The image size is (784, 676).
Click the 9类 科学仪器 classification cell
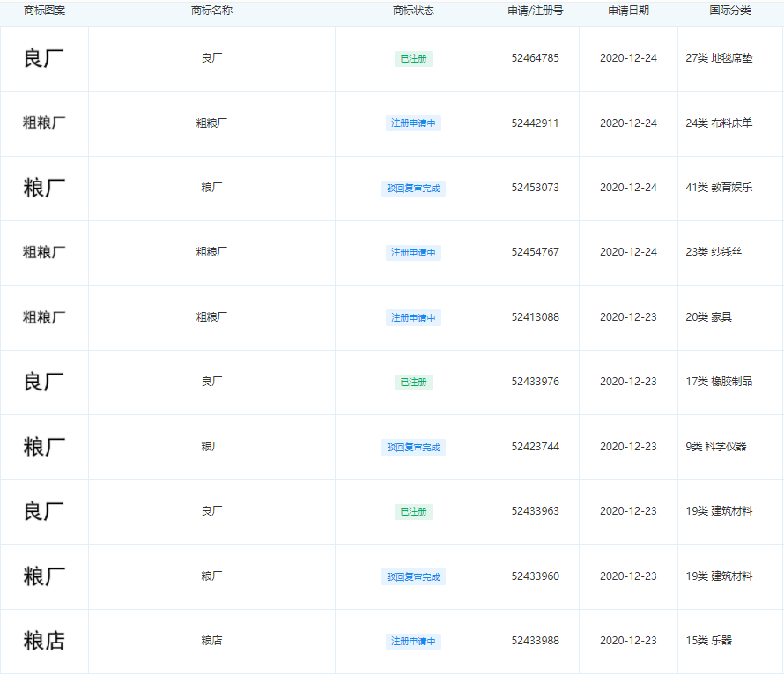point(716,447)
